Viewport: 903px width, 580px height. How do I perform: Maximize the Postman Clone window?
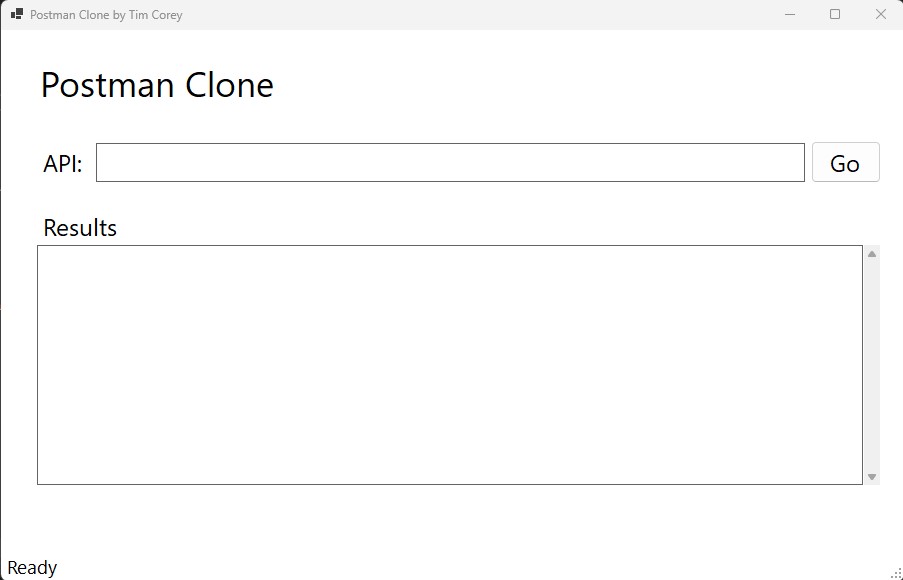coord(835,14)
